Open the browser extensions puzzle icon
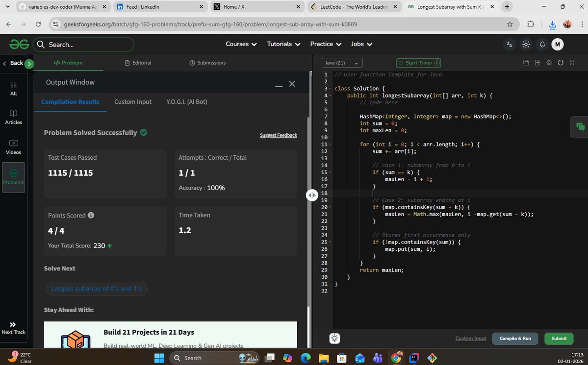Viewport: 588px width, 365px height. pos(530,24)
